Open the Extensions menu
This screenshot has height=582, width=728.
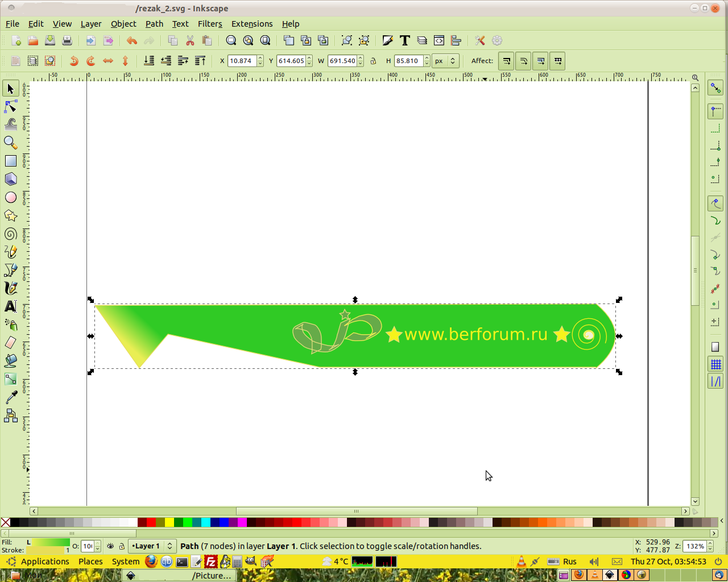tap(251, 24)
